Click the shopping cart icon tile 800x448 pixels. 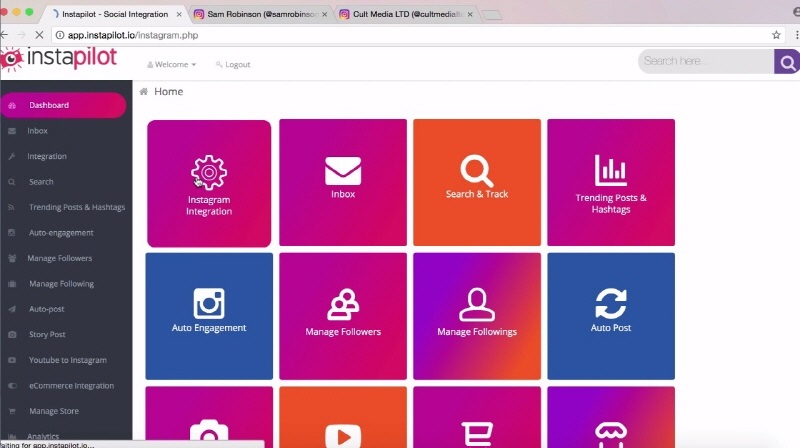click(x=477, y=417)
